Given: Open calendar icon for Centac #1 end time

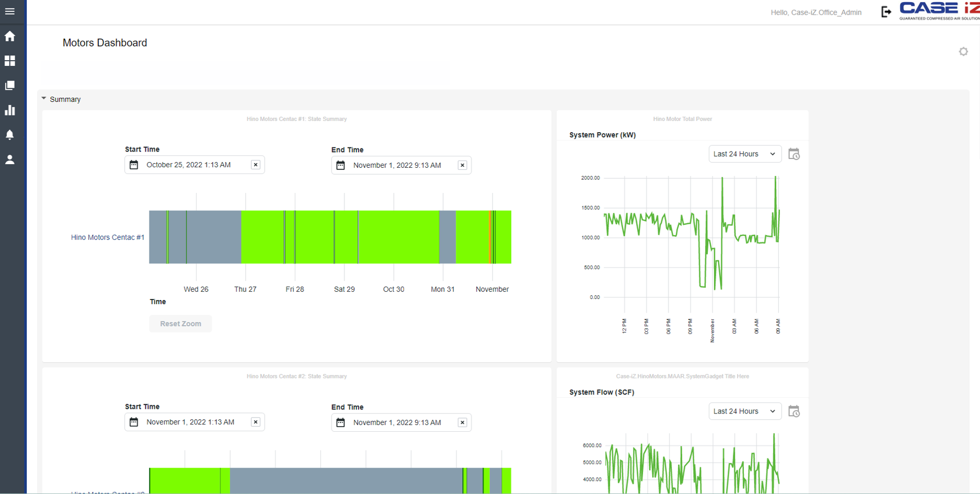Looking at the screenshot, I should 341,165.
